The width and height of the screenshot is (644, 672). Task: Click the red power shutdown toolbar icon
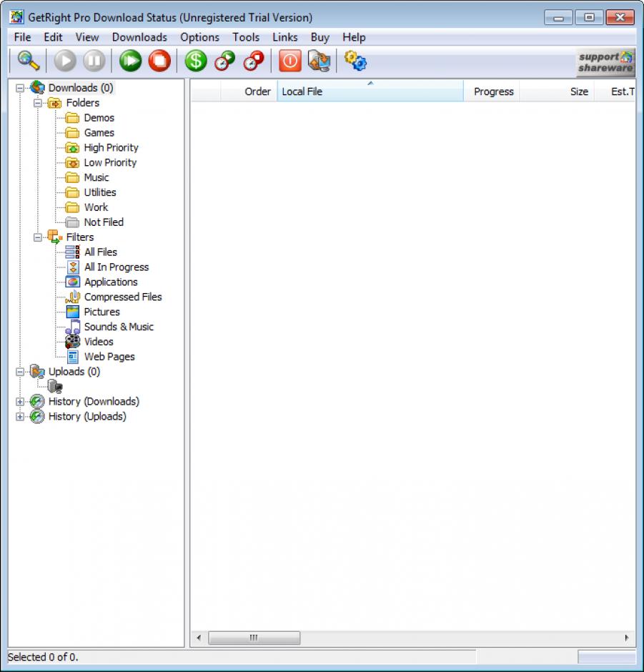point(289,61)
